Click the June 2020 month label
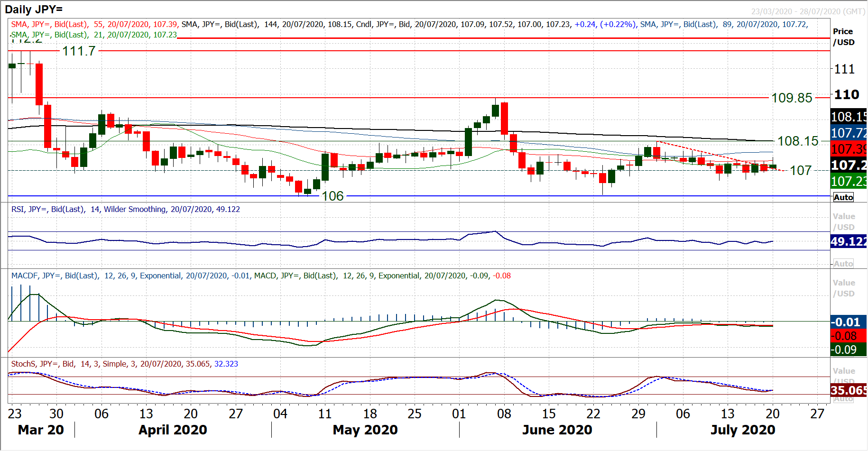Viewport: 868px width, 451px height. (x=557, y=430)
